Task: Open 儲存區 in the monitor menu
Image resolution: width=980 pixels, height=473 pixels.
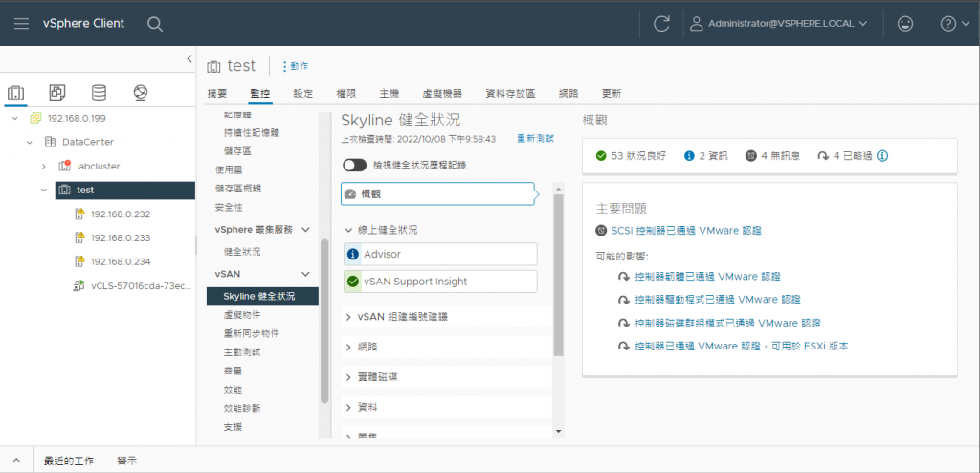Action: click(237, 151)
